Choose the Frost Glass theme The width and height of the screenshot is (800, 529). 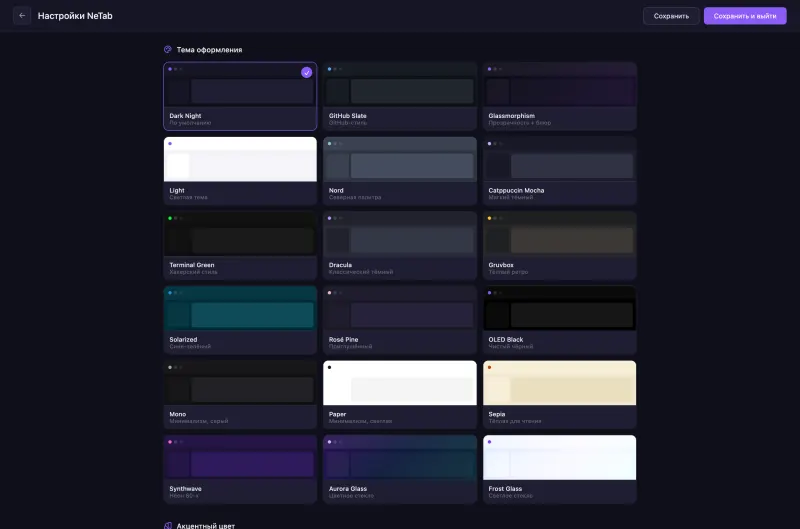559,469
